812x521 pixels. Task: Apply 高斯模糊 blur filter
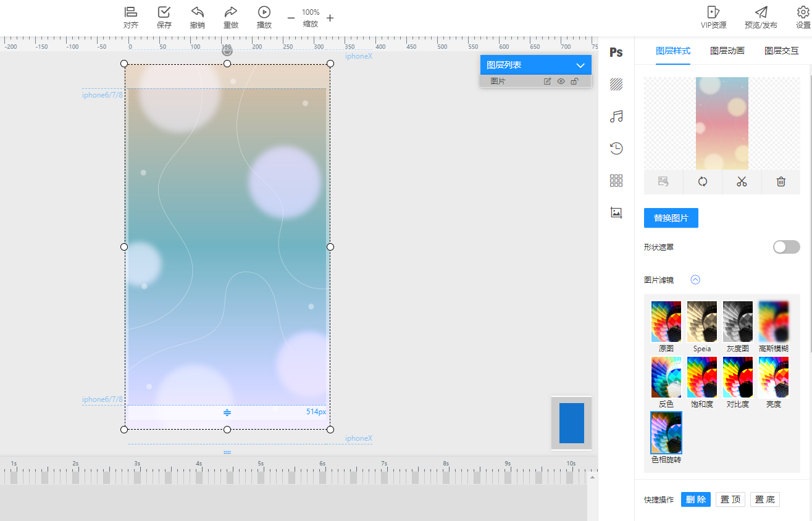pyautogui.click(x=774, y=322)
